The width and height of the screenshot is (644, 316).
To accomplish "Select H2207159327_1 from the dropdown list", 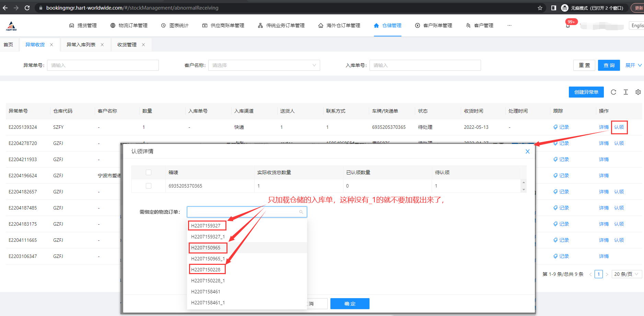I will click(x=208, y=237).
